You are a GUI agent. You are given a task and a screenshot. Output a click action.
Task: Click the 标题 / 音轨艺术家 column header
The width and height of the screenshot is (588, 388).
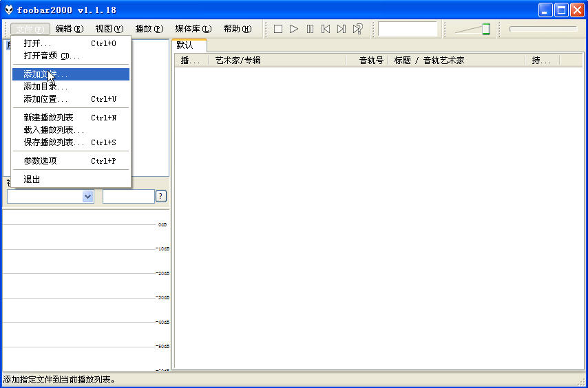[x=429, y=61]
